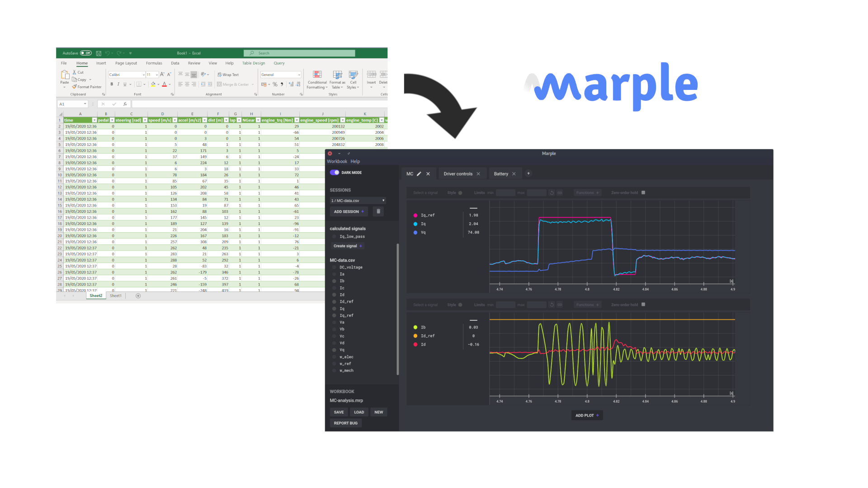868x488 pixels.
Task: Delete the current session with trash icon
Action: [378, 211]
